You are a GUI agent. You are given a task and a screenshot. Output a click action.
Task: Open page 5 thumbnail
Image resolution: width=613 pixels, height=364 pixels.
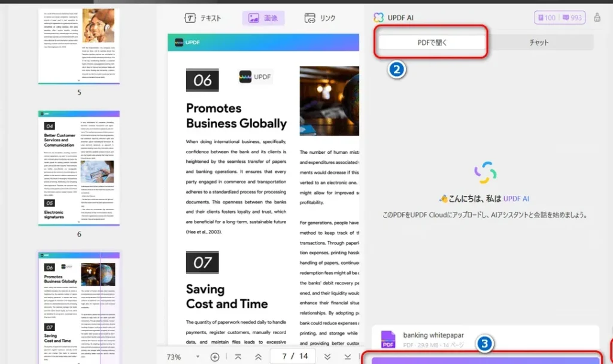(79, 45)
